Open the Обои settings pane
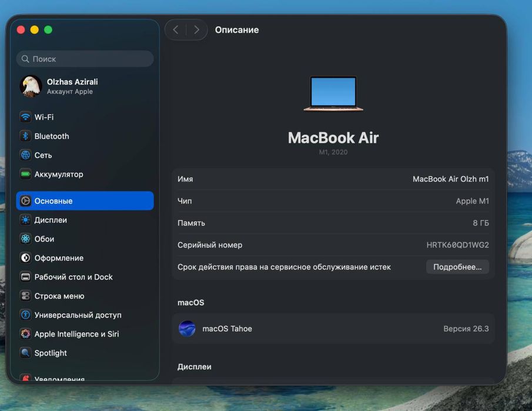This screenshot has width=532, height=411. pyautogui.click(x=85, y=239)
